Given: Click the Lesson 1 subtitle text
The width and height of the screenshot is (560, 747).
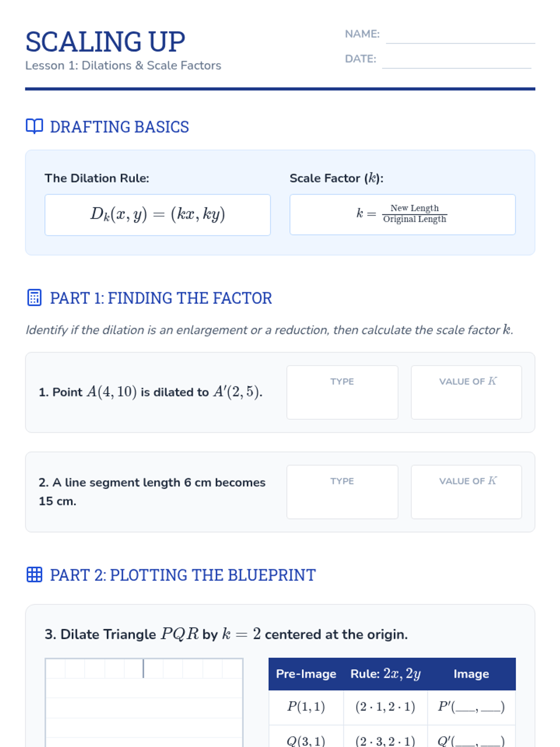Looking at the screenshot, I should [x=123, y=65].
